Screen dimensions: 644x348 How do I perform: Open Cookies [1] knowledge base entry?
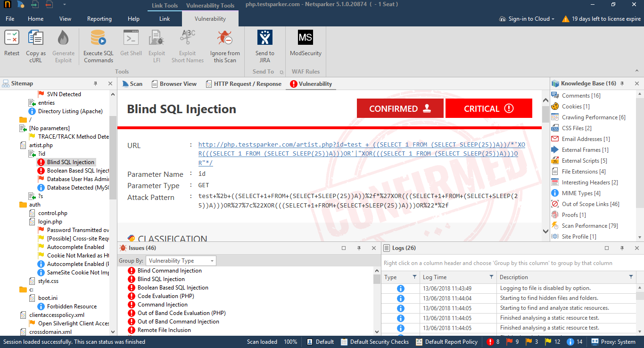575,107
